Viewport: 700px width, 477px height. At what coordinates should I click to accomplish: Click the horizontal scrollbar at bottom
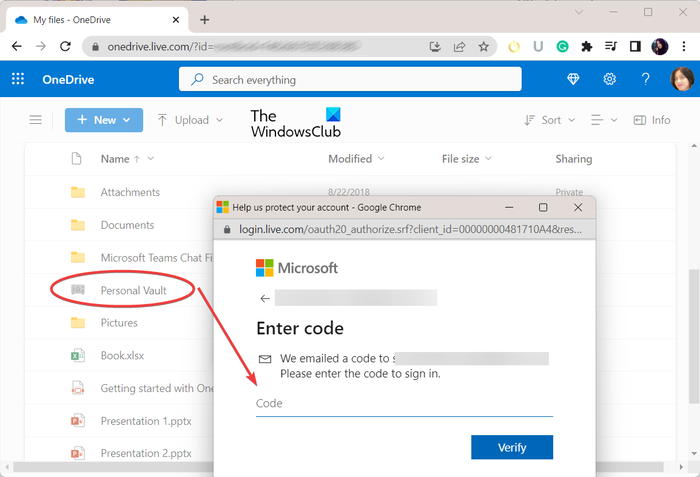pyautogui.click(x=337, y=467)
